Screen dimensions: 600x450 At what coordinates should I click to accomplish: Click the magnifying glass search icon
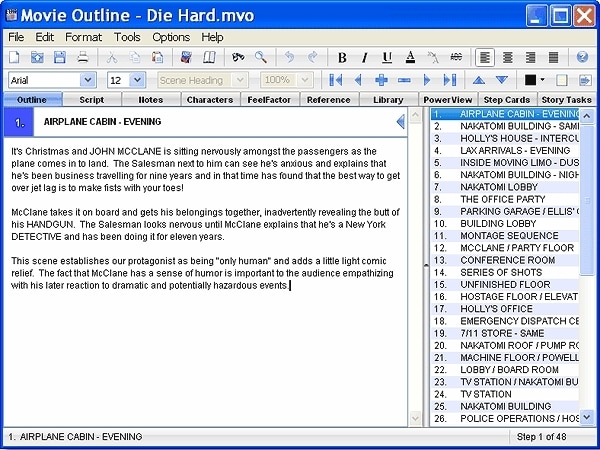coord(261,57)
